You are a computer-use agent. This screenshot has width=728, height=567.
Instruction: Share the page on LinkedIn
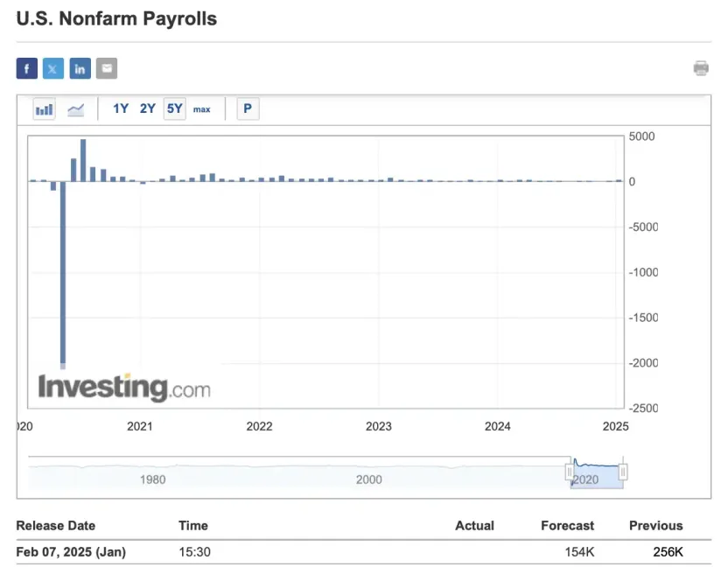(x=80, y=68)
